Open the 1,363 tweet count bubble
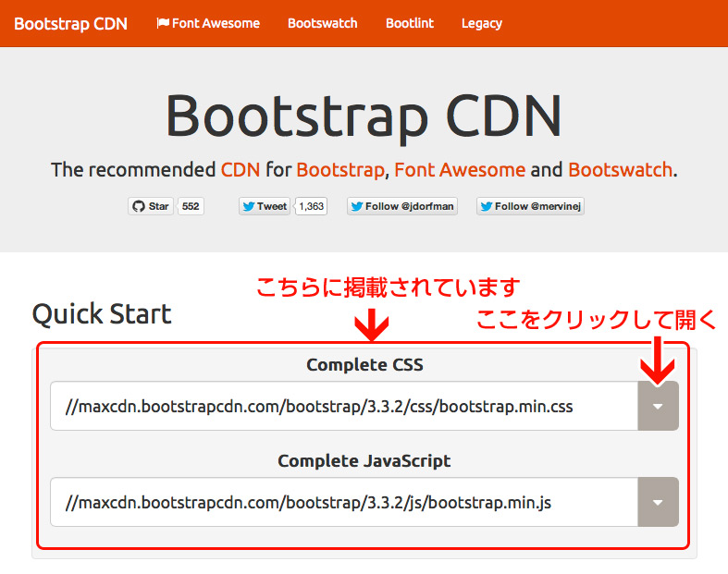Image resolution: width=728 pixels, height=574 pixels. pyautogui.click(x=312, y=206)
